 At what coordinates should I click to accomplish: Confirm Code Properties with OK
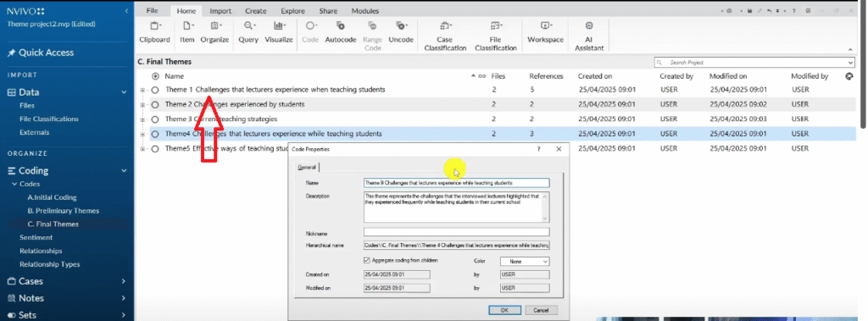[504, 311]
